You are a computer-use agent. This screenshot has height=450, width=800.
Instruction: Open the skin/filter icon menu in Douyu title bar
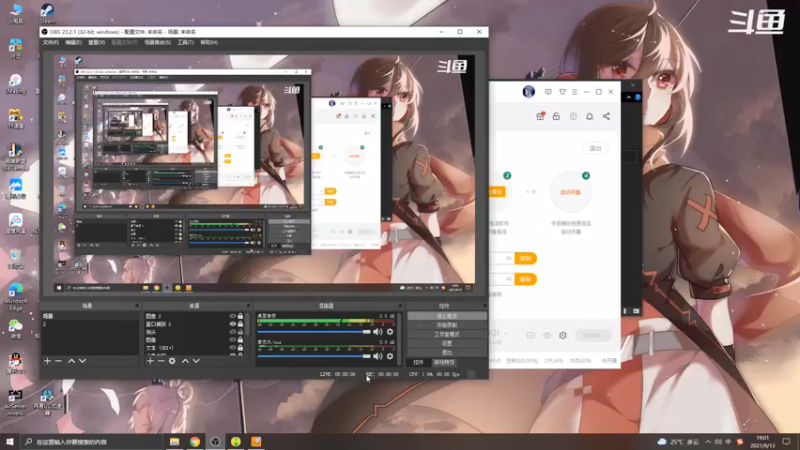562,92
